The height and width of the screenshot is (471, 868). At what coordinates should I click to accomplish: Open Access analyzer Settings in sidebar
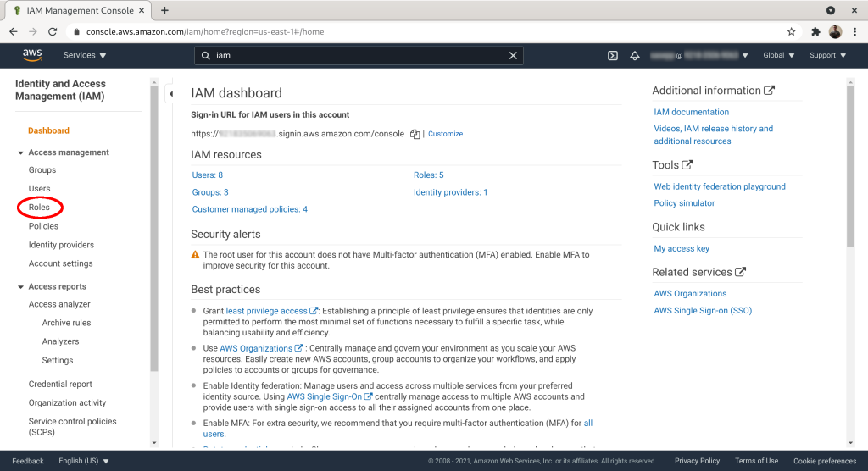pos(58,360)
